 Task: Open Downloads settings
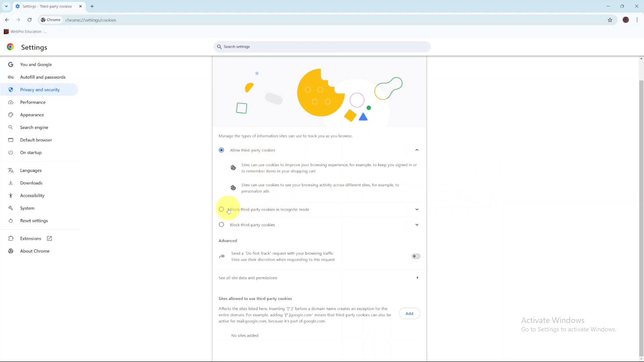31,183
